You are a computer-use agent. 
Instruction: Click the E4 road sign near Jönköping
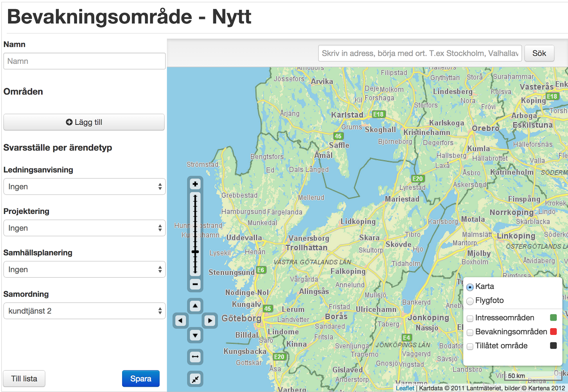click(x=406, y=337)
